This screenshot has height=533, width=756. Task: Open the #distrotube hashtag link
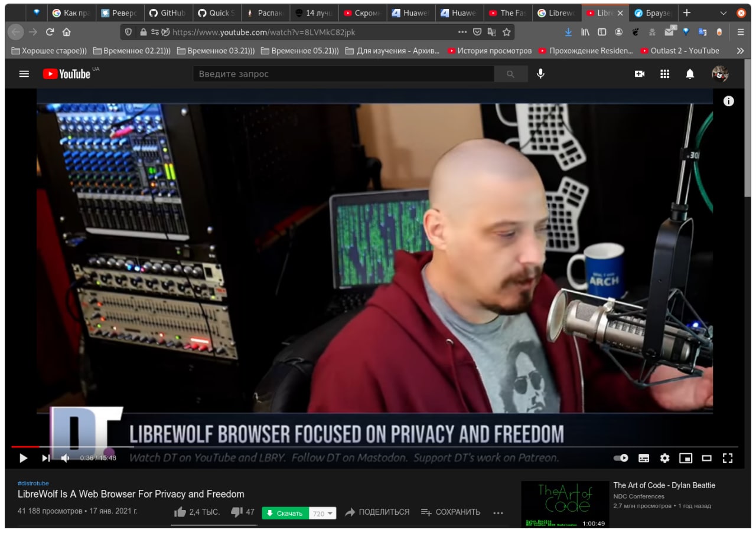click(x=33, y=483)
